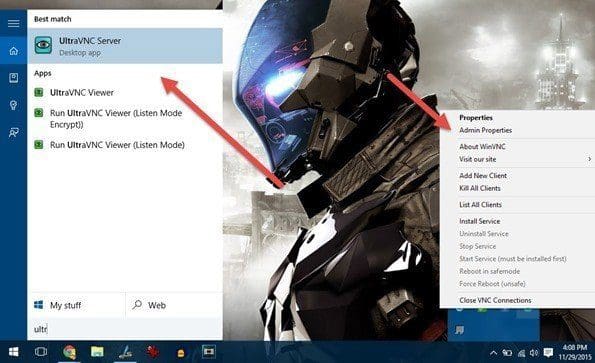Screen dimensions: 595x363
Task: Open the Action Center notification icon
Action: [x=548, y=353]
